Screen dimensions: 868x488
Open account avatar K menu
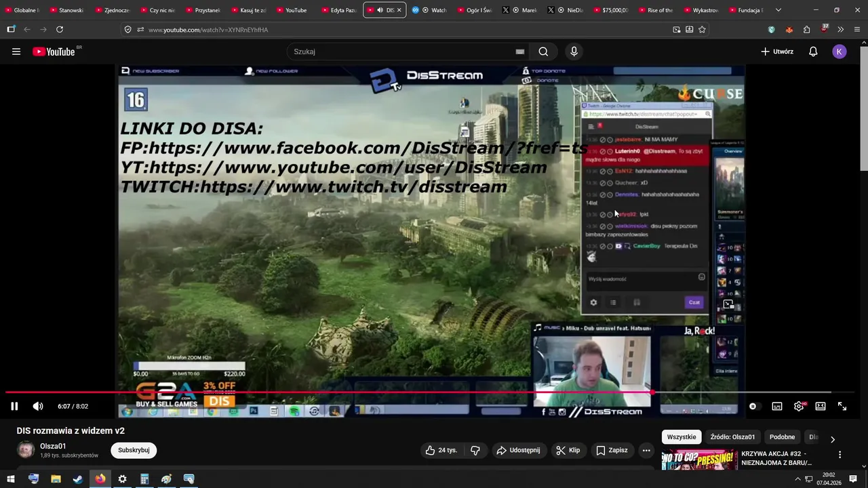click(x=840, y=52)
